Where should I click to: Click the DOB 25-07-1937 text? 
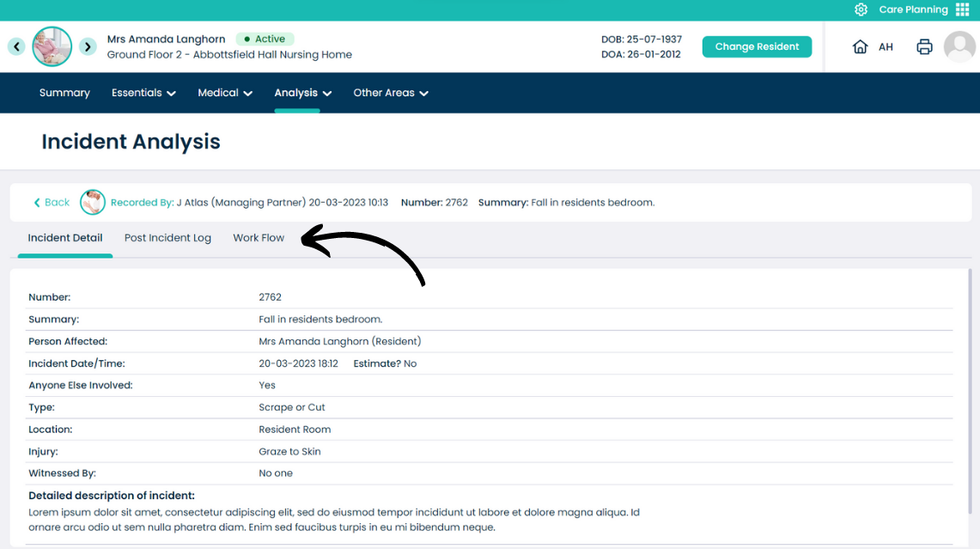point(642,40)
